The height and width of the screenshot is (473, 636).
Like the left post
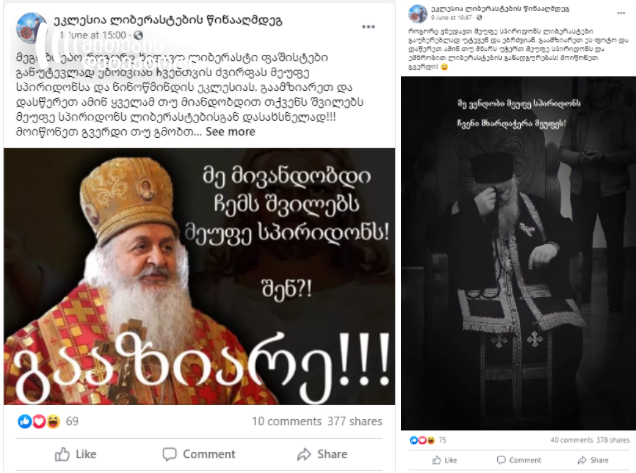(x=76, y=454)
